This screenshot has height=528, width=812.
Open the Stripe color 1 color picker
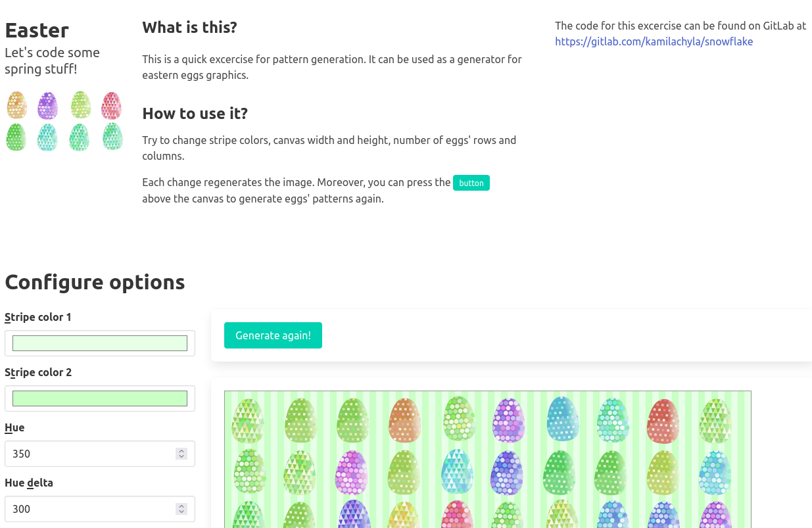point(99,343)
